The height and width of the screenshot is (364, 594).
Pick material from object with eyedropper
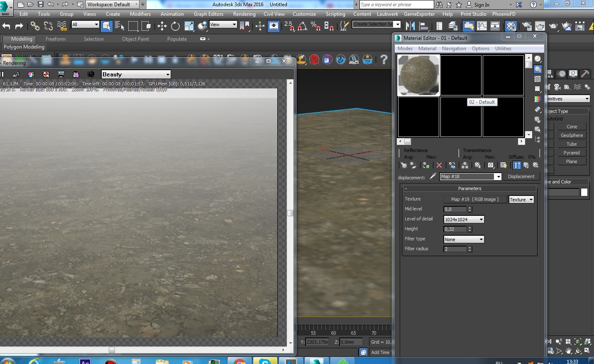tap(433, 176)
